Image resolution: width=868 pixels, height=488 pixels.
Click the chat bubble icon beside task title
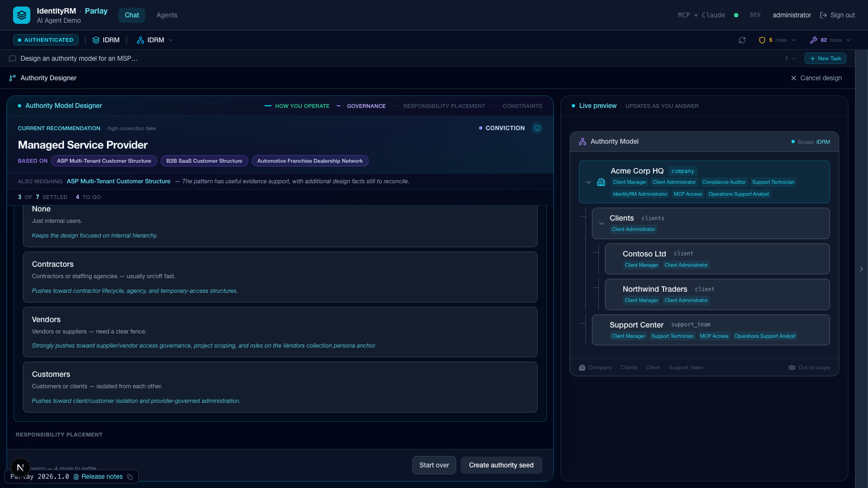click(x=12, y=59)
